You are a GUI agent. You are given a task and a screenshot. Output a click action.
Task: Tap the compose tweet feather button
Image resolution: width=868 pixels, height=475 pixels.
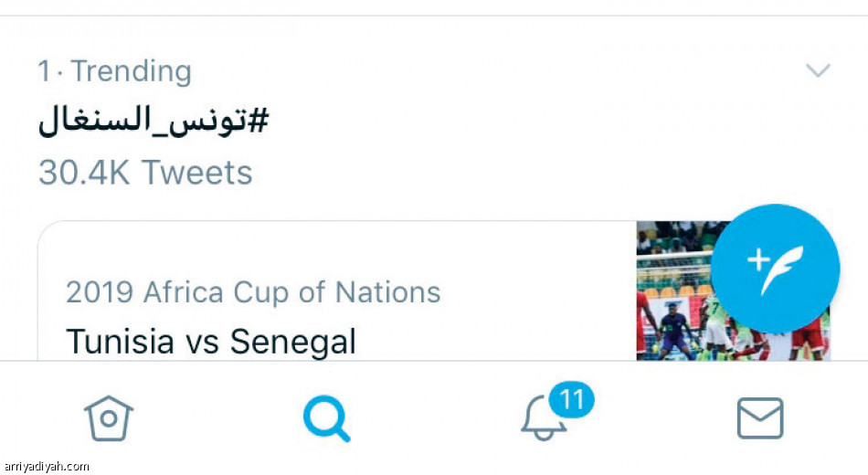(775, 269)
